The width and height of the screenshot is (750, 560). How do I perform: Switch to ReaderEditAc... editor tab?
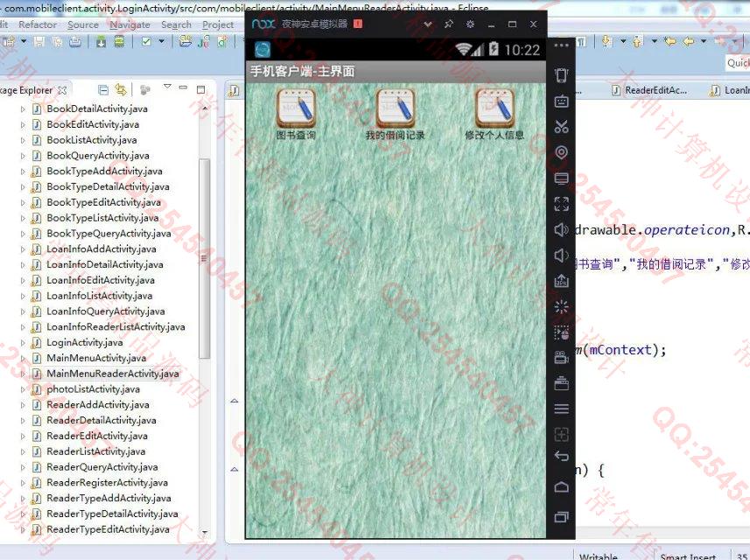pos(649,90)
